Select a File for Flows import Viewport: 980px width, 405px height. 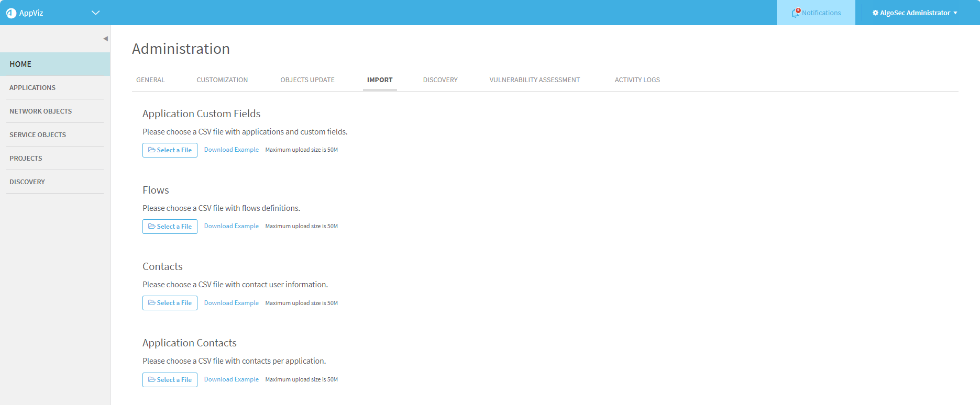170,227
